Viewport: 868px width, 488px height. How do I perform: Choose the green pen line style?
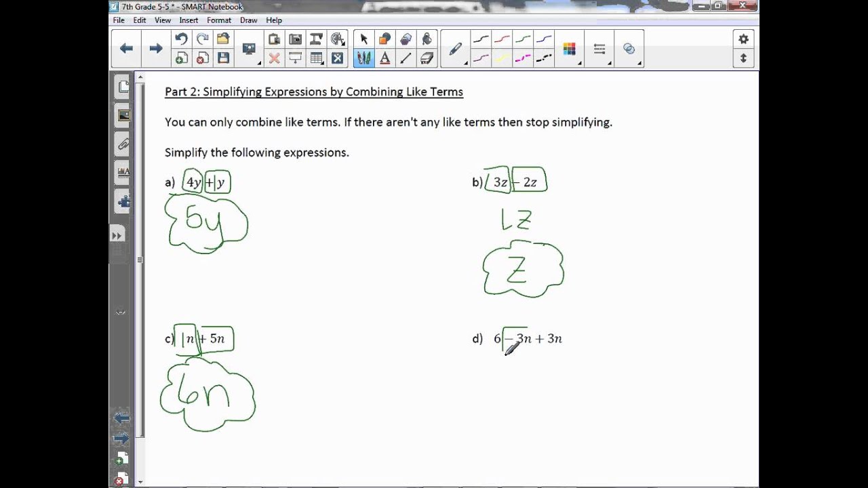(x=523, y=39)
